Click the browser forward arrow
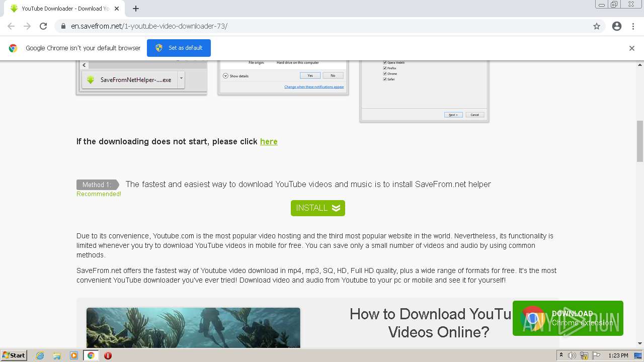Screen dimensions: 644x362 (27, 26)
